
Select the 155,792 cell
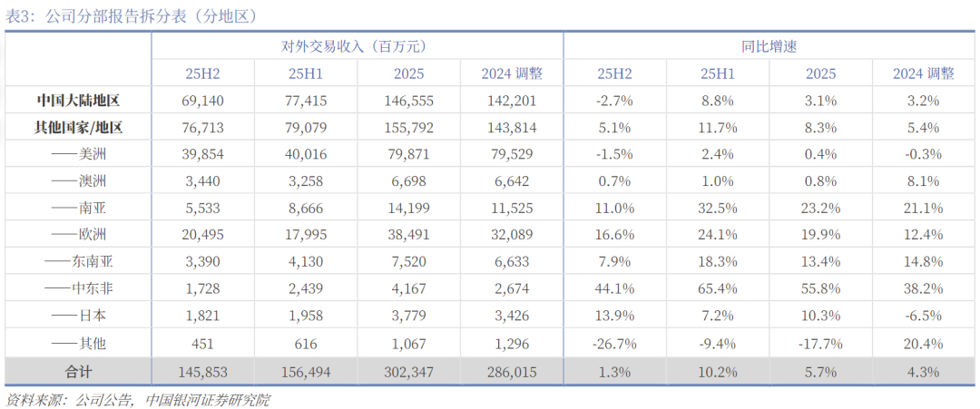[x=408, y=127]
